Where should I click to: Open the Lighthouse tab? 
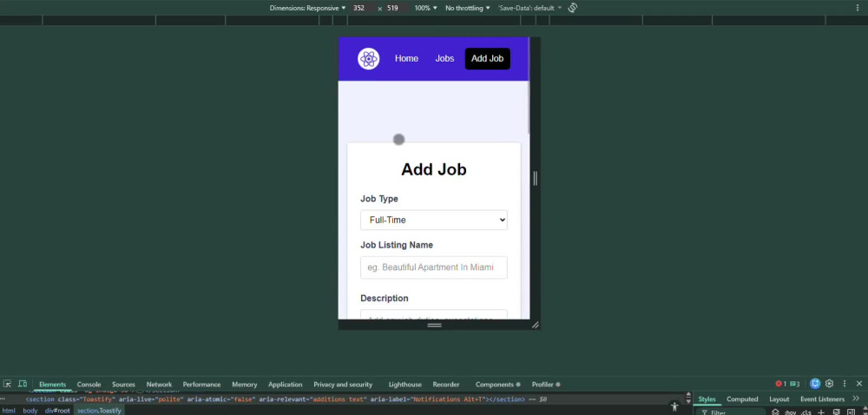click(404, 384)
